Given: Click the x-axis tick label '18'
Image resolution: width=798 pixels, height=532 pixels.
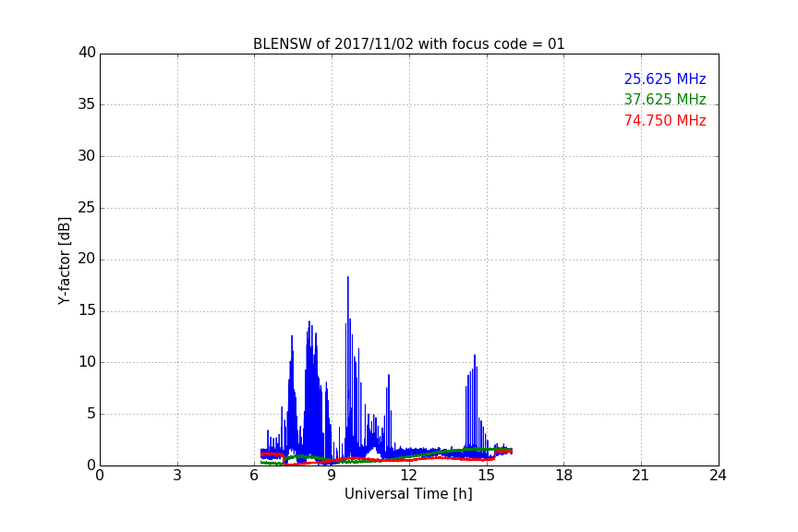Looking at the screenshot, I should (564, 476).
